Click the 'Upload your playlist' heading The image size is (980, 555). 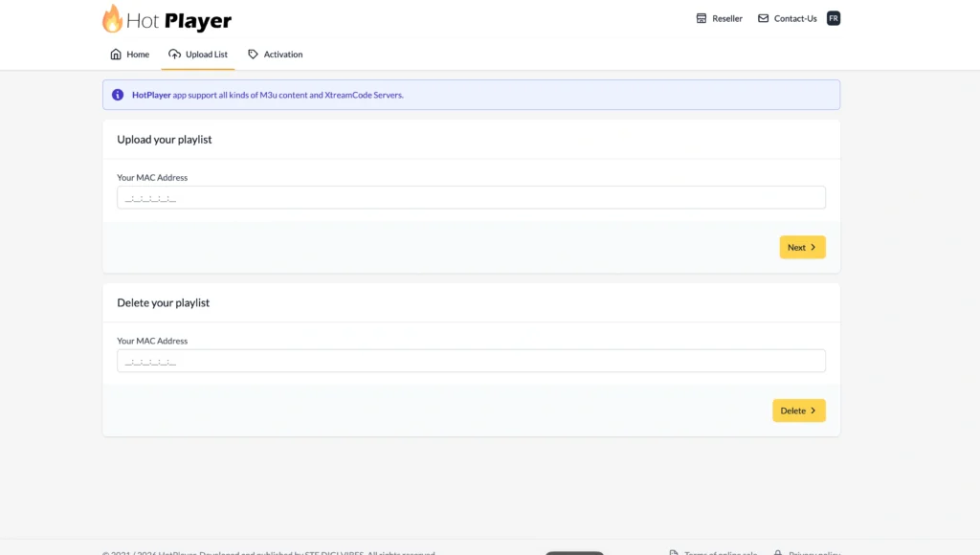point(165,140)
